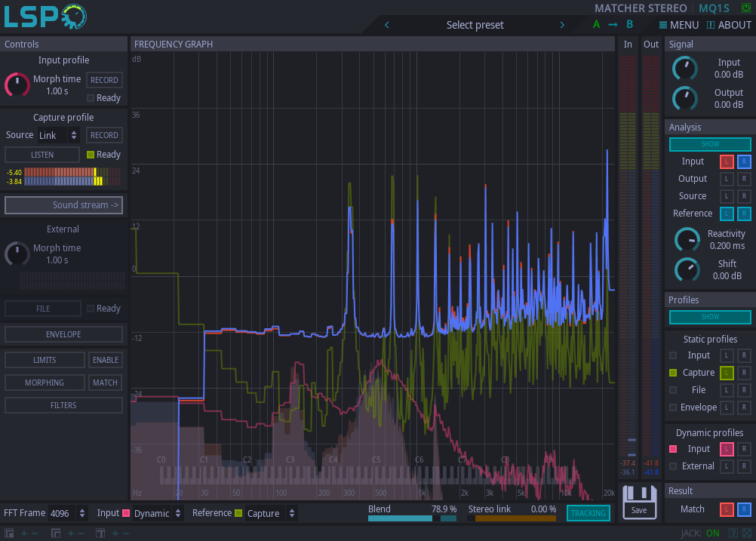The image size is (756, 541).
Task: Adjust the Blend slider
Action: (412, 518)
